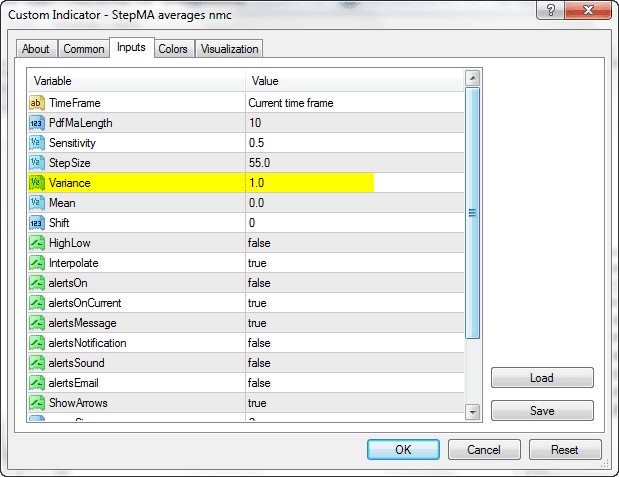Select the Shift variable name
Screen dimensions: 619x477
[x=59, y=223]
